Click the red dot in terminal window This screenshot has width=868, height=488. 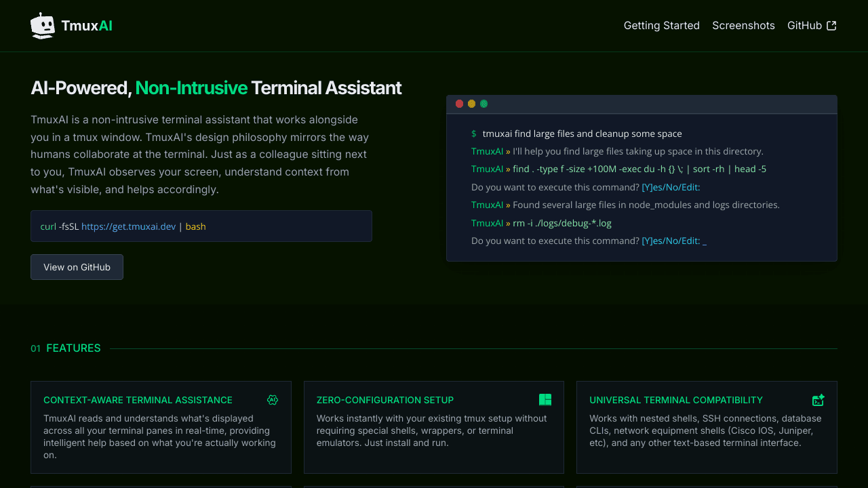459,104
